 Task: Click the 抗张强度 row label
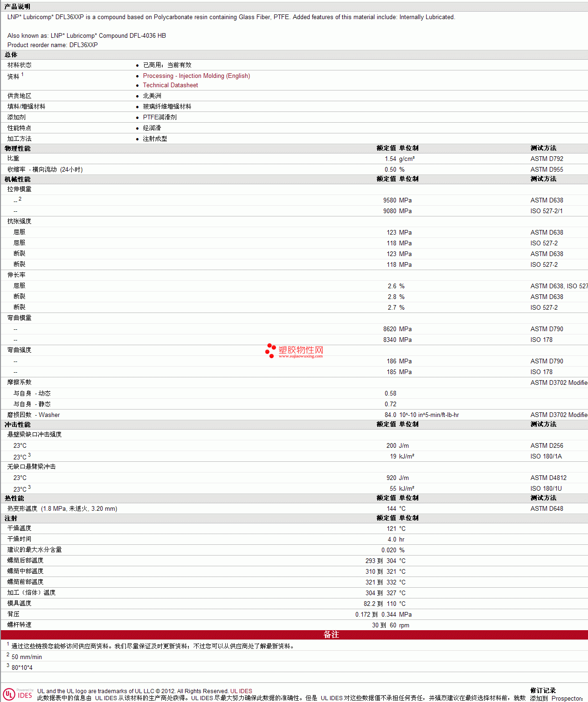(x=19, y=221)
